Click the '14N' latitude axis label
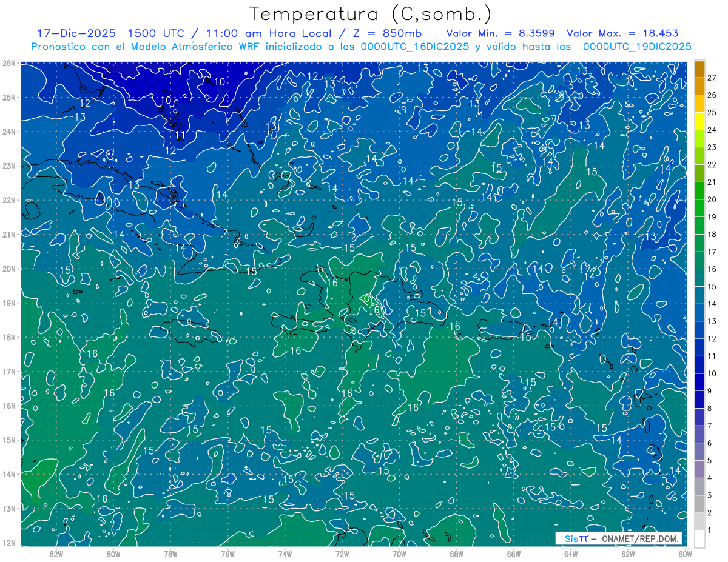The width and height of the screenshot is (728, 562). [8, 474]
